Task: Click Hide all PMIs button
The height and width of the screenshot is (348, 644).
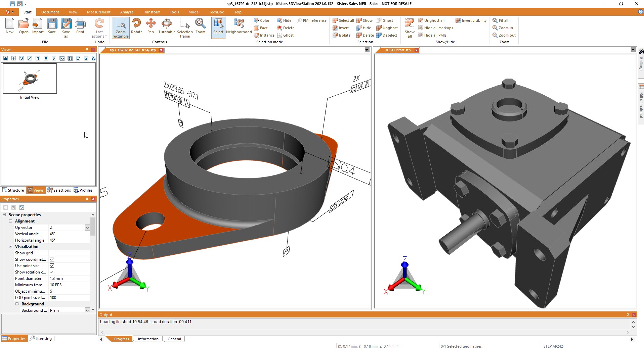Action: (432, 35)
